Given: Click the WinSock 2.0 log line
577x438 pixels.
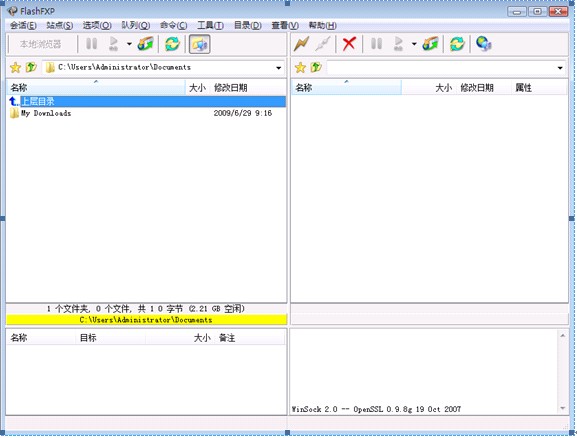Looking at the screenshot, I should (x=376, y=409).
